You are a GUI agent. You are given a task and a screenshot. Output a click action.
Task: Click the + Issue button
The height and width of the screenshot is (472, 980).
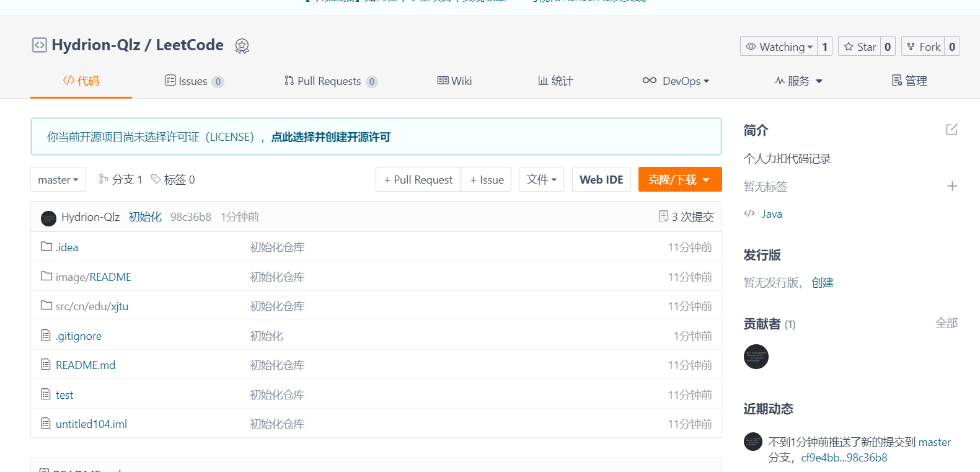coord(487,179)
